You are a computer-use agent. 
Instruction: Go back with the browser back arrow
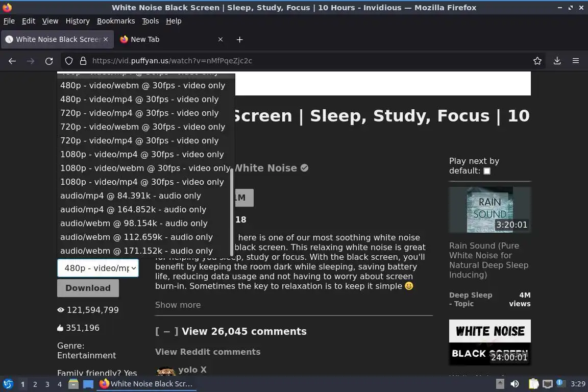12,61
